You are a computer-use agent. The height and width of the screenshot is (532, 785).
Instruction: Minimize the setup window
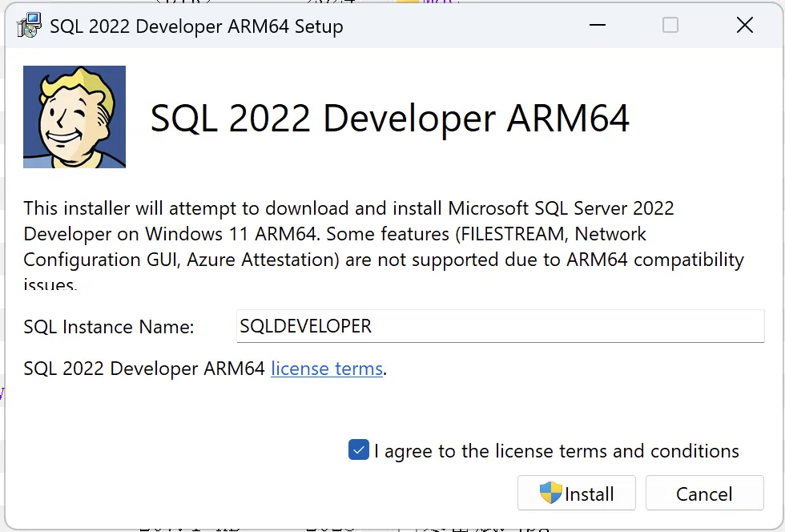coord(597,25)
